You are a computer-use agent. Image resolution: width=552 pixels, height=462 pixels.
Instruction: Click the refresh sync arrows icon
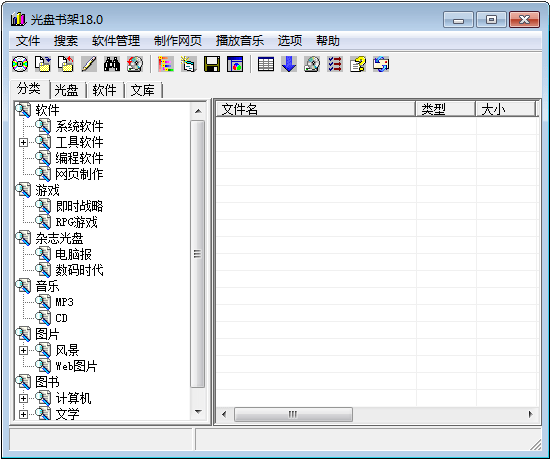[x=381, y=64]
